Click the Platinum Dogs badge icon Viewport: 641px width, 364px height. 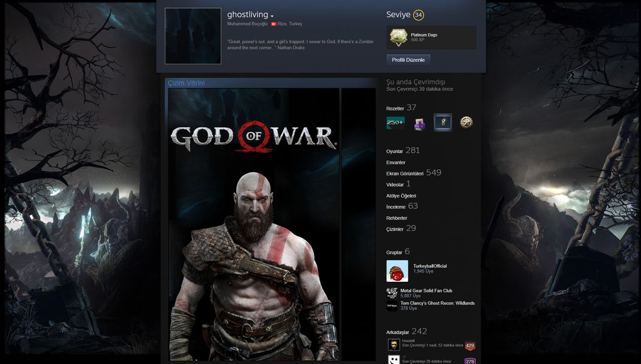pyautogui.click(x=398, y=38)
